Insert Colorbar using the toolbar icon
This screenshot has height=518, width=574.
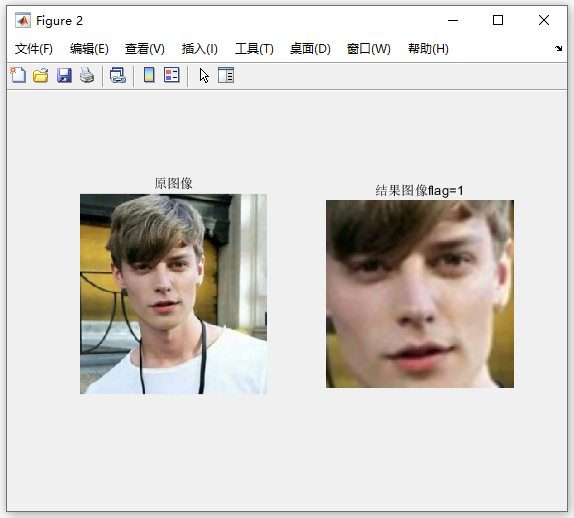pyautogui.click(x=149, y=75)
